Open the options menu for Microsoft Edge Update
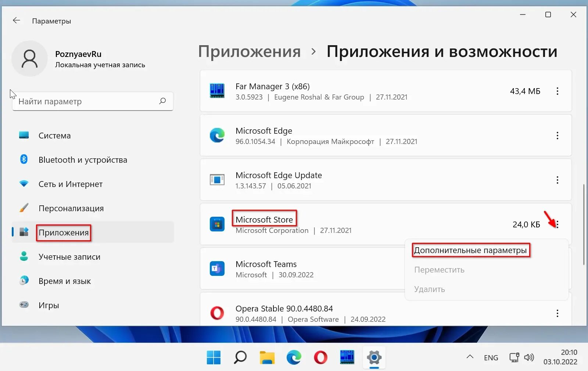This screenshot has height=371, width=588. pos(557,180)
